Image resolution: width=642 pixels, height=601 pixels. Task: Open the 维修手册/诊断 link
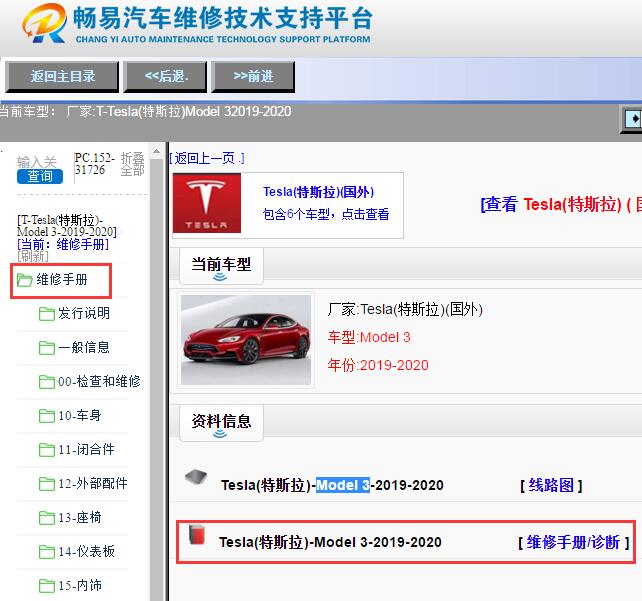click(573, 542)
